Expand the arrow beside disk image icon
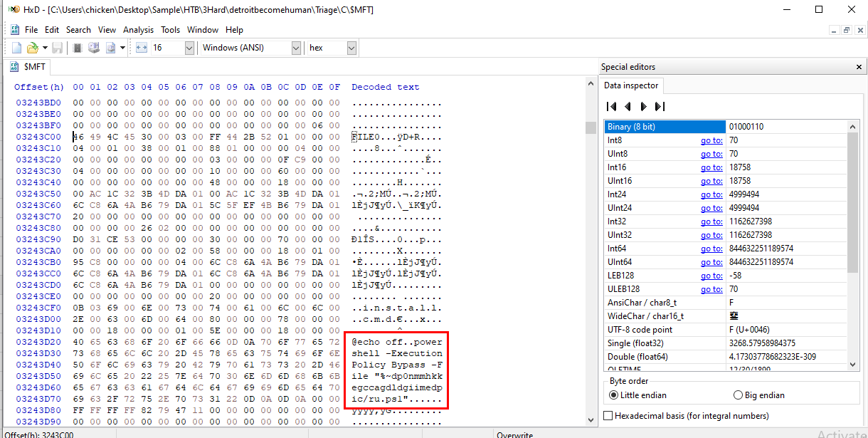 click(x=122, y=48)
